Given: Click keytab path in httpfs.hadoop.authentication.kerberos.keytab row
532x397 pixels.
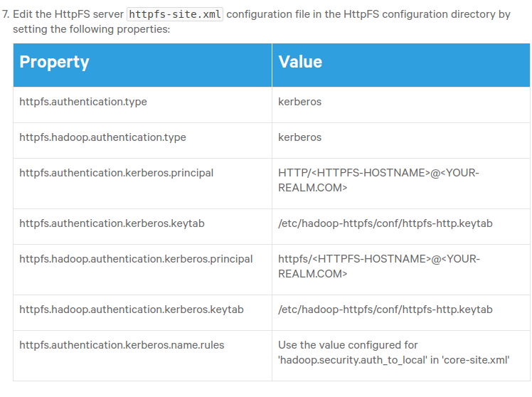Looking at the screenshot, I should [385, 309].
